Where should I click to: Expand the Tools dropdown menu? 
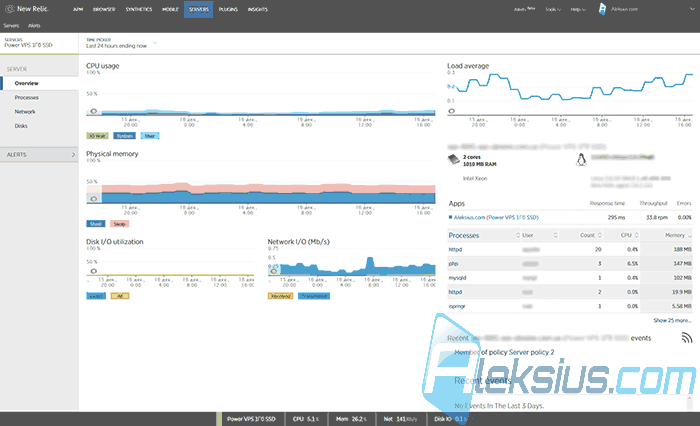553,9
